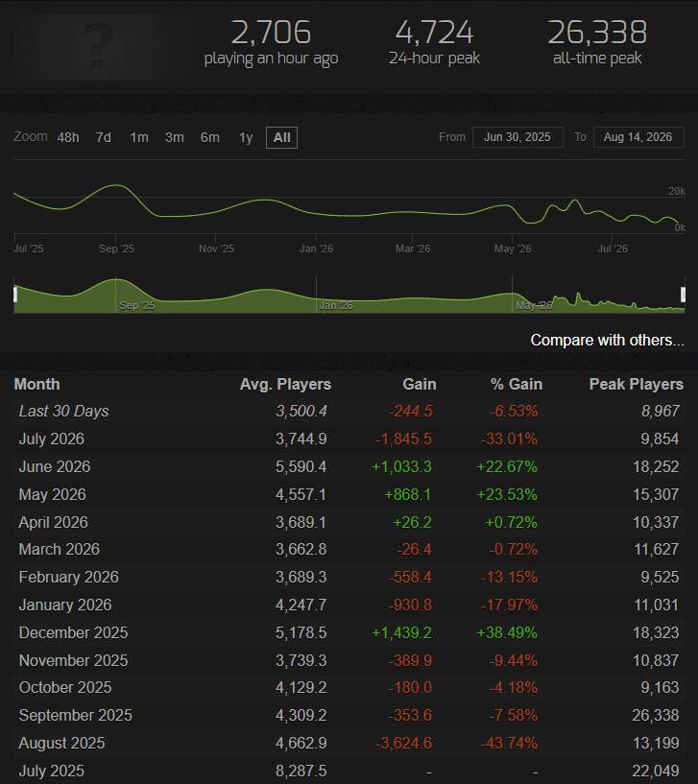This screenshot has width=698, height=784.
Task: Click the 5,178.5 average for December 2025
Action: (301, 632)
